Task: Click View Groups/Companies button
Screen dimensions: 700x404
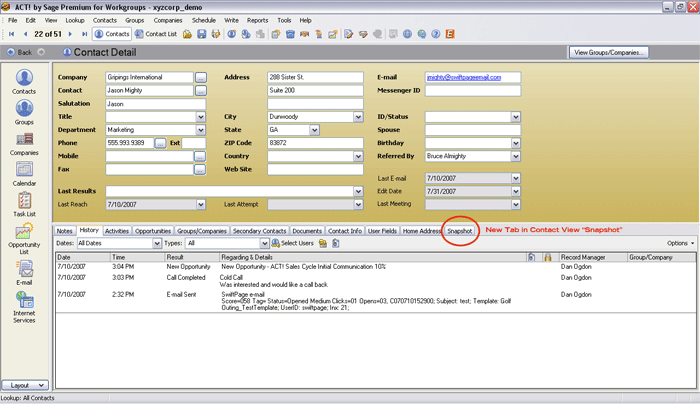Action: [x=609, y=52]
